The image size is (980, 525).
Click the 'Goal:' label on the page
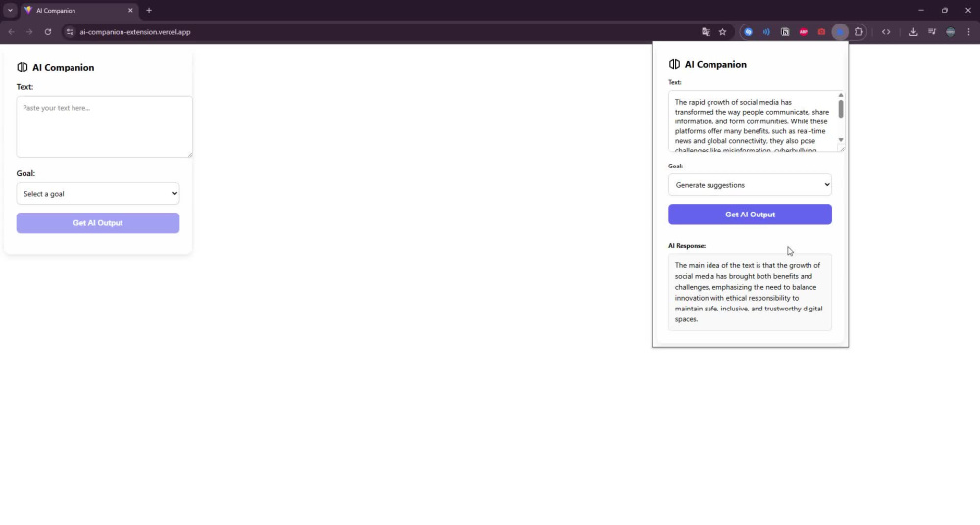(x=25, y=173)
